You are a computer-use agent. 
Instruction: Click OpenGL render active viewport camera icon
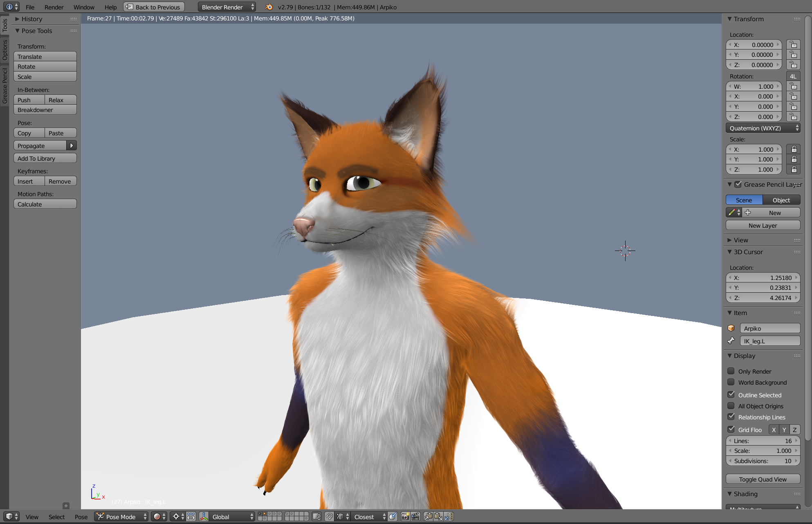[x=405, y=517]
